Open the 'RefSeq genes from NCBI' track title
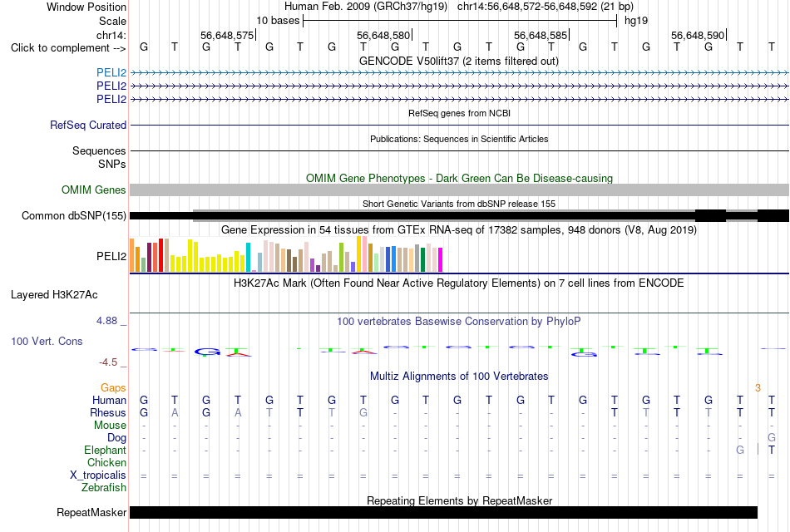 pos(459,113)
